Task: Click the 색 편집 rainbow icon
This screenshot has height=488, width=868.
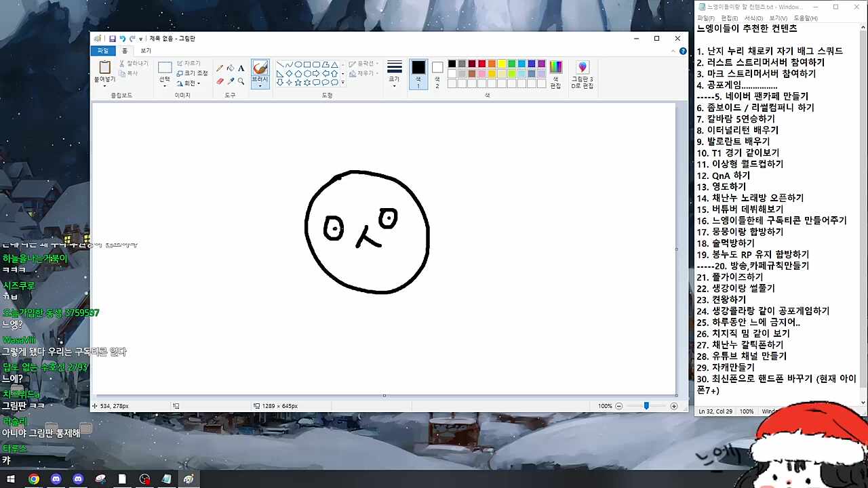Action: pyautogui.click(x=555, y=66)
